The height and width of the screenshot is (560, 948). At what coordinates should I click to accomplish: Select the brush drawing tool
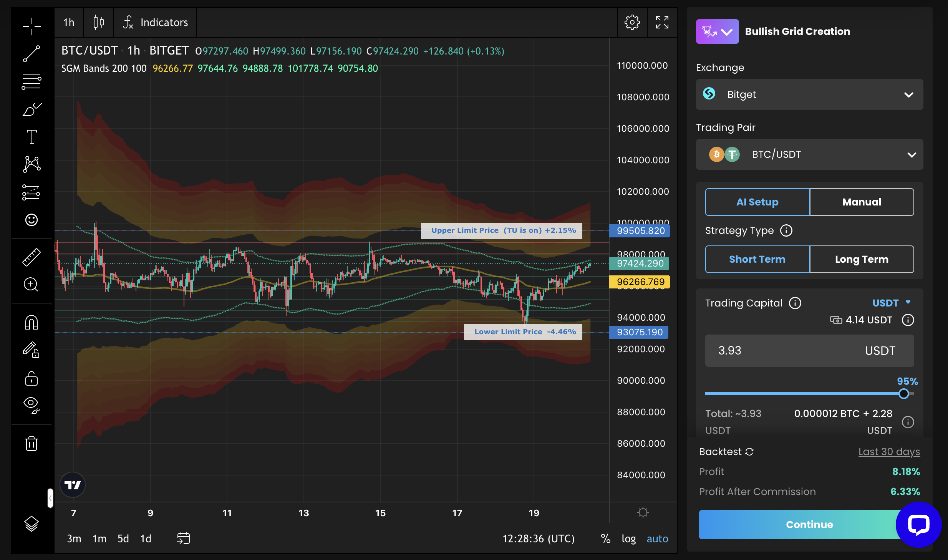31,109
